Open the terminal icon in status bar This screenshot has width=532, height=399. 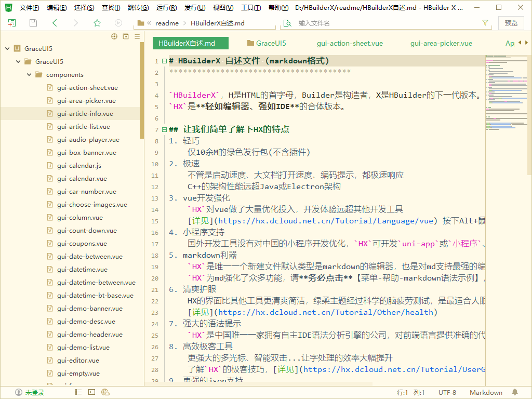click(x=92, y=392)
